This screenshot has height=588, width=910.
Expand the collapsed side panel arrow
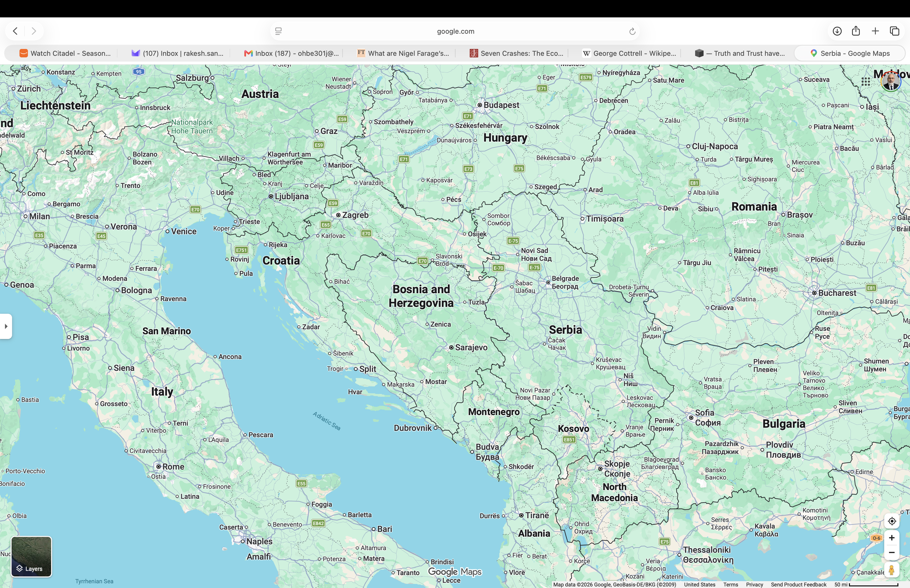(6, 326)
